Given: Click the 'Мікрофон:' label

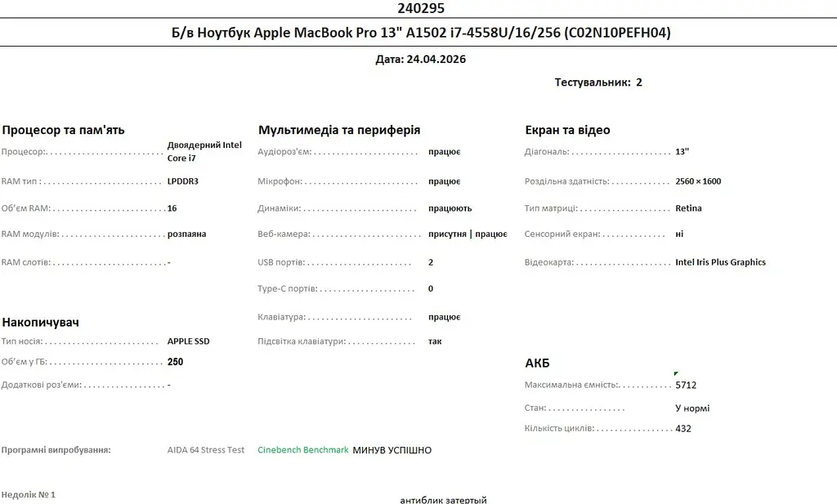Looking at the screenshot, I should tap(280, 181).
